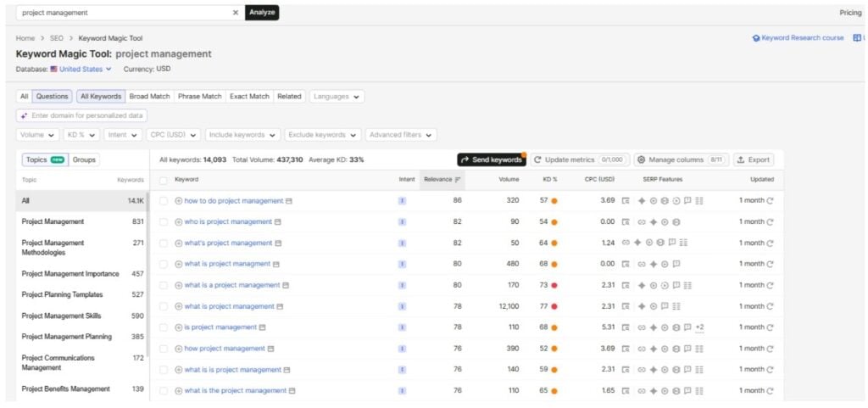
Task: Click the plus icon beside 'how project management'
Action: pos(178,349)
